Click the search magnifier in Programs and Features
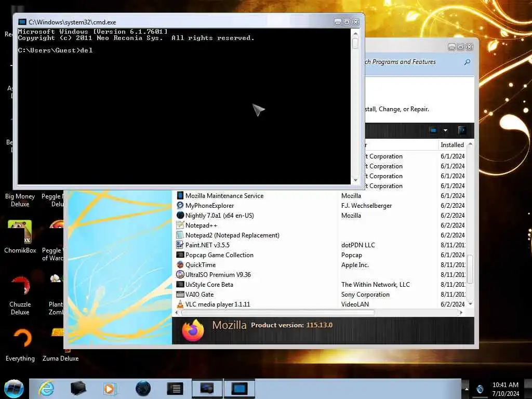The height and width of the screenshot is (399, 532). pos(467,62)
